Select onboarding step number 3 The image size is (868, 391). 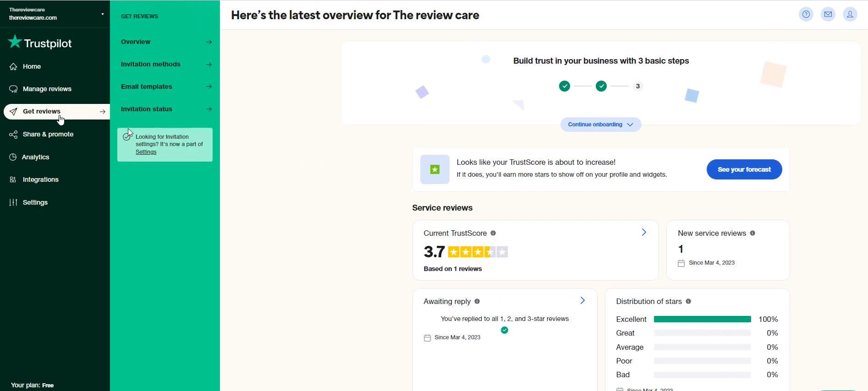click(638, 86)
